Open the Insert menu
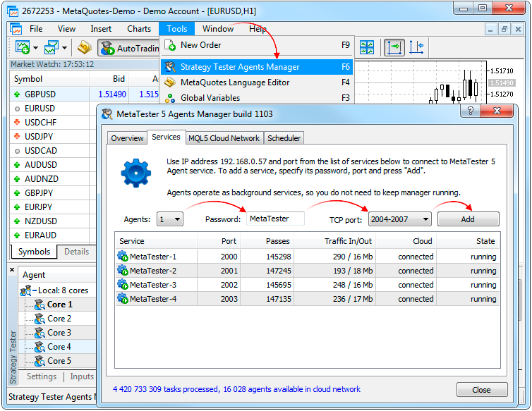This screenshot has width=532, height=411. [x=101, y=29]
